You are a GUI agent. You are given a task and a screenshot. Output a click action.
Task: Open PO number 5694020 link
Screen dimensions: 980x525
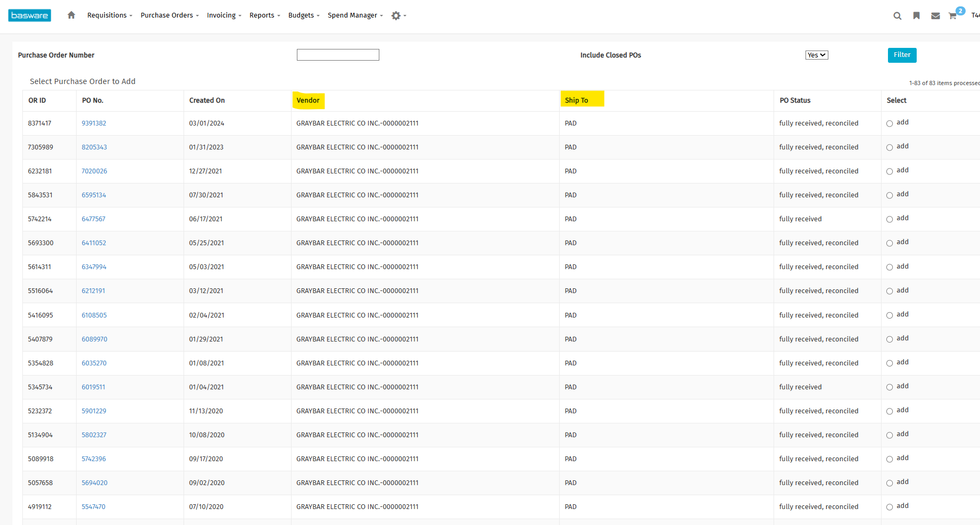94,483
